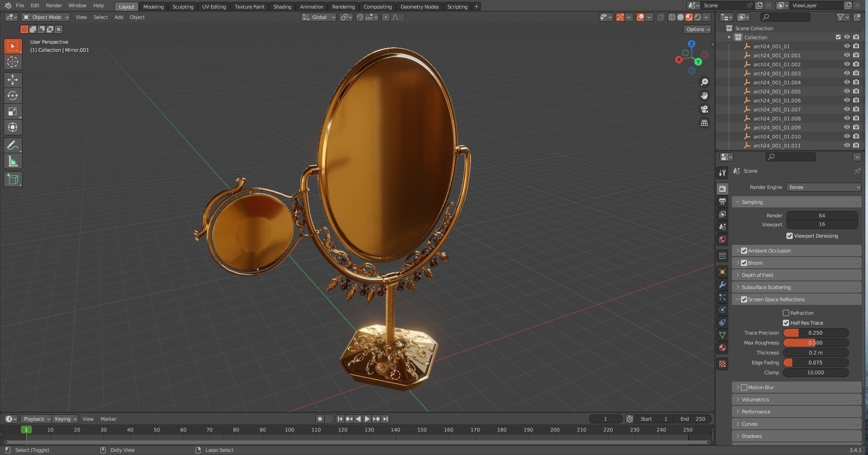Expand the Subsurface Scattering panel

click(796, 287)
